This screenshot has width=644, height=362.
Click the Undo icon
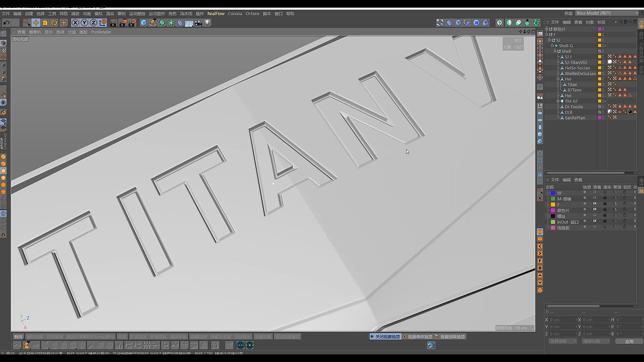[x=7, y=23]
